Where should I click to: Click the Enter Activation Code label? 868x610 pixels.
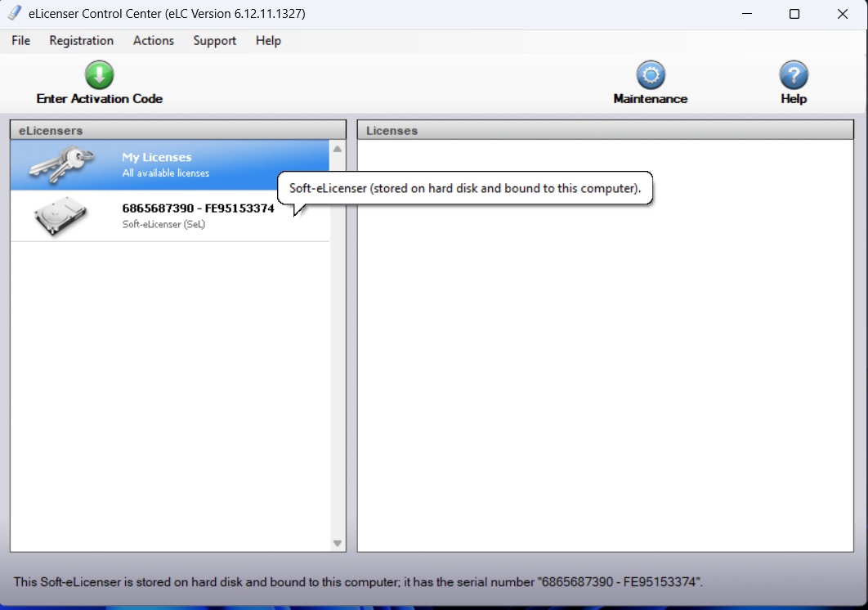(x=100, y=99)
